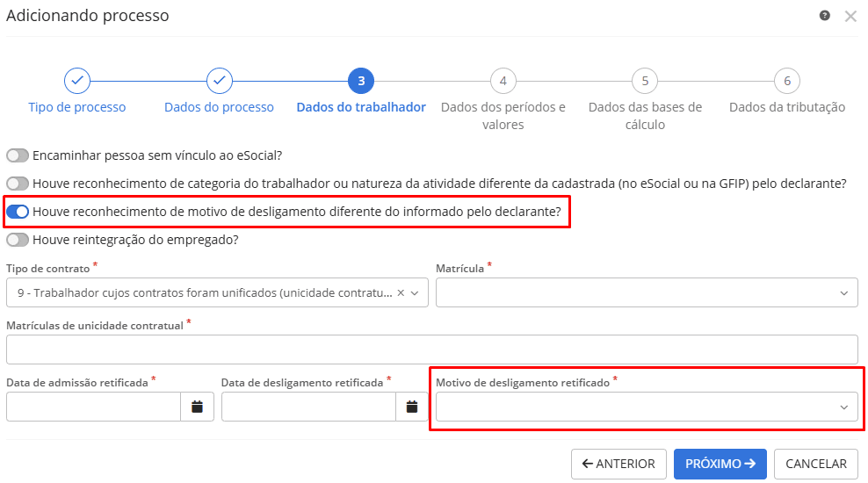Open calendar for Data de admissão retificada
Screen dimensions: 868x483
197,407
